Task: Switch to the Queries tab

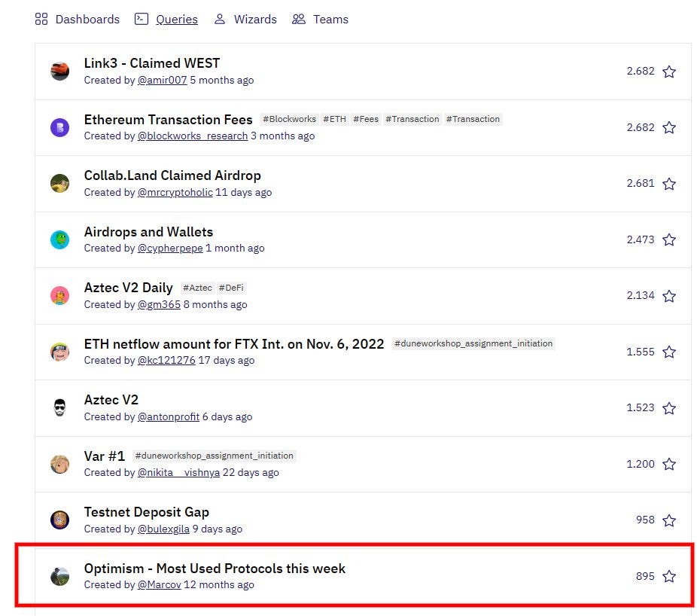Action: [x=166, y=19]
